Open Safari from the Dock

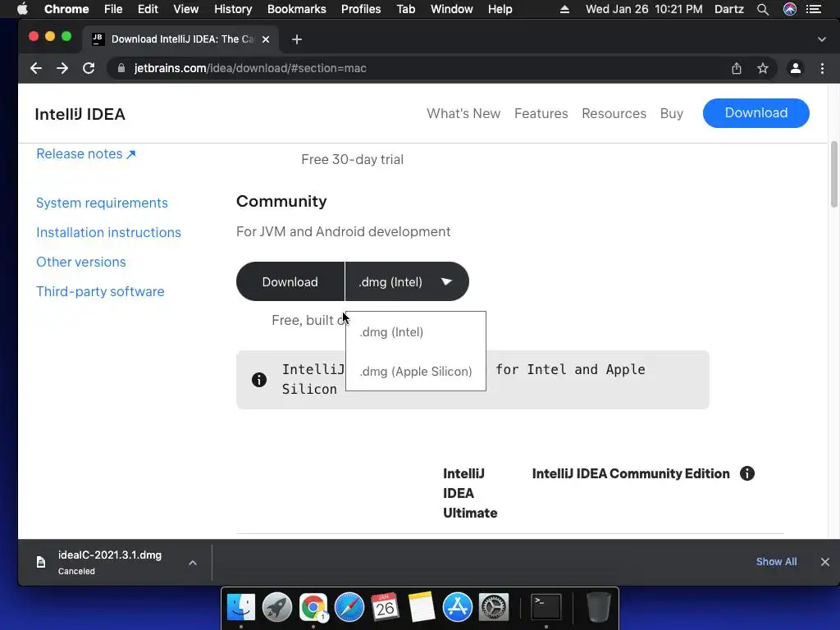click(x=349, y=607)
